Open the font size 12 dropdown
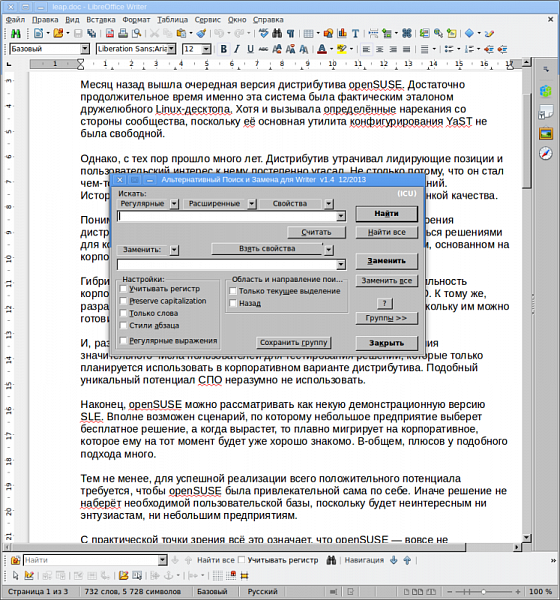Image resolution: width=560 pixels, height=600 pixels. coord(206,49)
